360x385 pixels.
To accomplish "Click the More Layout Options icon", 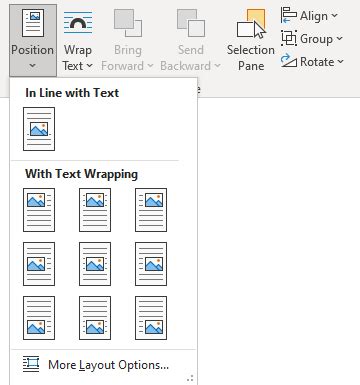I will click(x=31, y=364).
